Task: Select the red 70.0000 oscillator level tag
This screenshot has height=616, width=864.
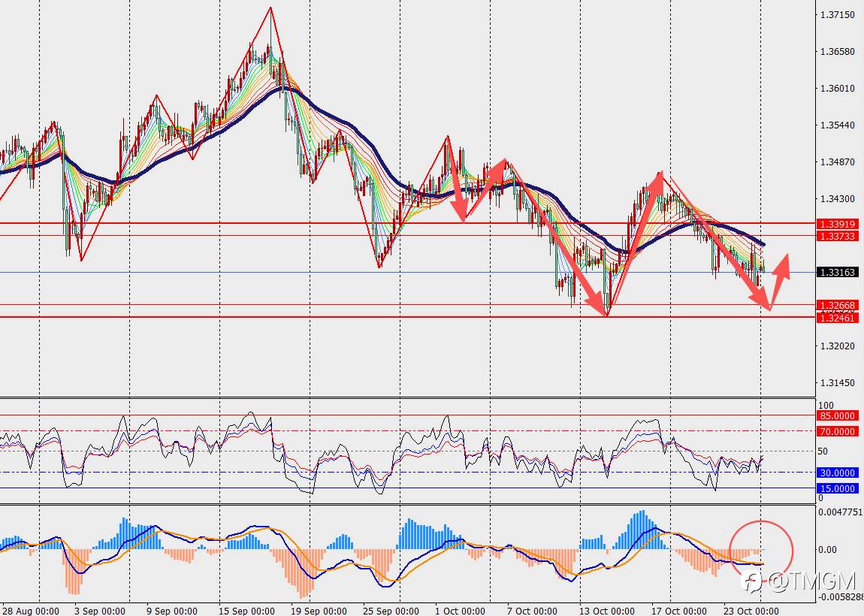Action: (838, 431)
